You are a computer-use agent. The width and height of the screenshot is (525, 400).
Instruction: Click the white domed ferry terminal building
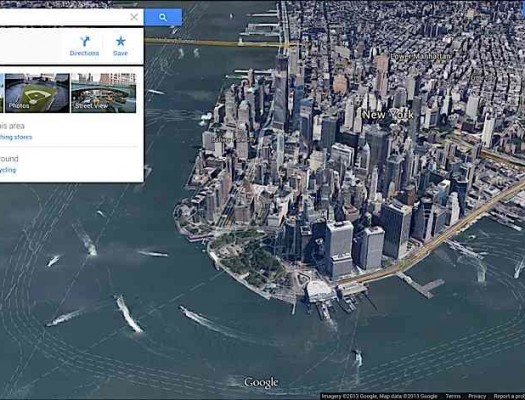click(x=320, y=291)
